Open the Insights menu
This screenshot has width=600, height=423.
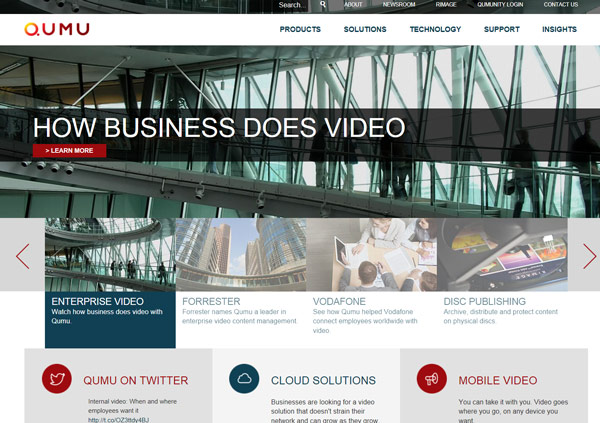[559, 29]
